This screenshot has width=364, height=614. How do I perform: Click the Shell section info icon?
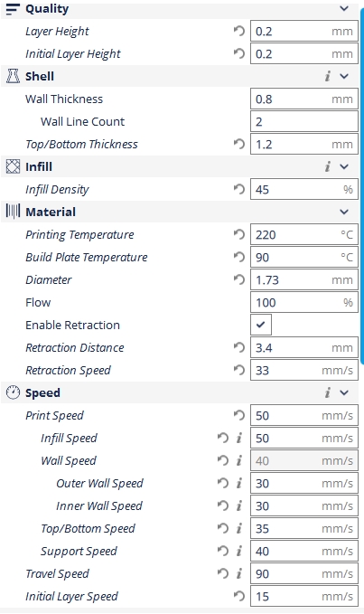coord(328,76)
